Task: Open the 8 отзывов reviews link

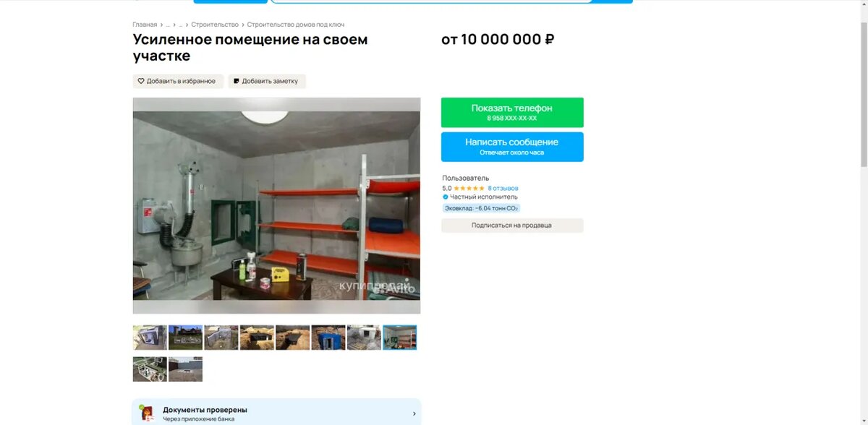Action: point(503,188)
